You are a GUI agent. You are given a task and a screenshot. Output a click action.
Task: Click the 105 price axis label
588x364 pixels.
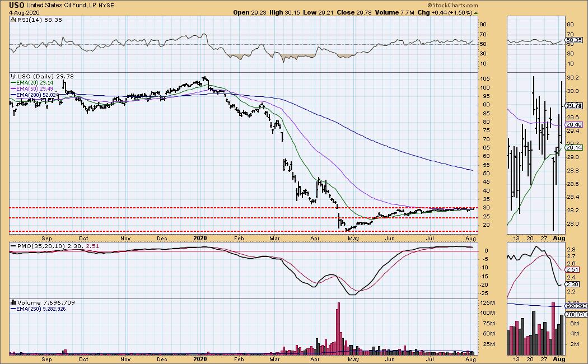tap(487, 79)
